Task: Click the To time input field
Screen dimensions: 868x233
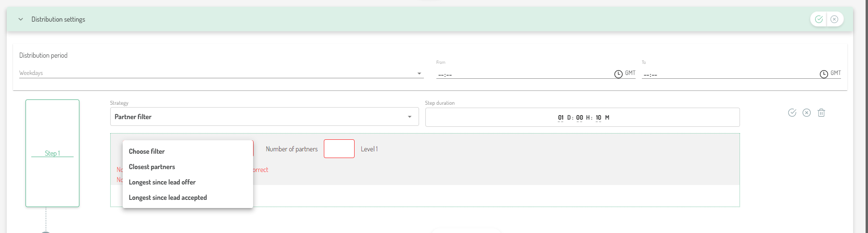Action: pos(729,74)
